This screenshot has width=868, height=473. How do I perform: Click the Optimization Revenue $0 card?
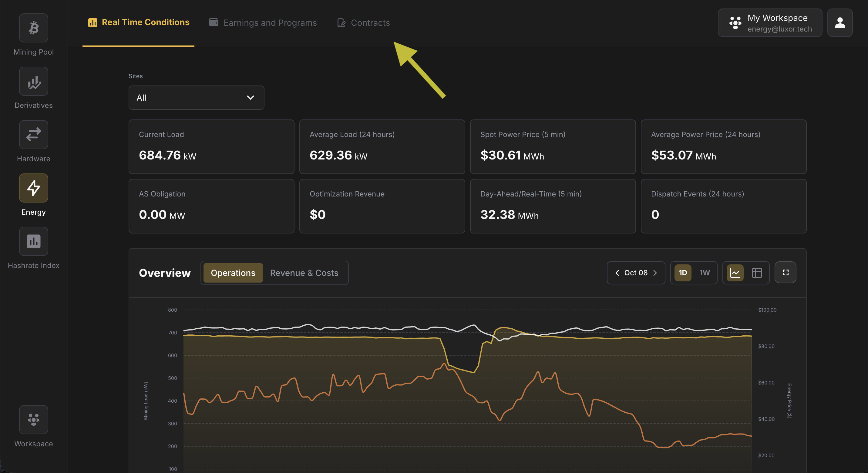[382, 206]
